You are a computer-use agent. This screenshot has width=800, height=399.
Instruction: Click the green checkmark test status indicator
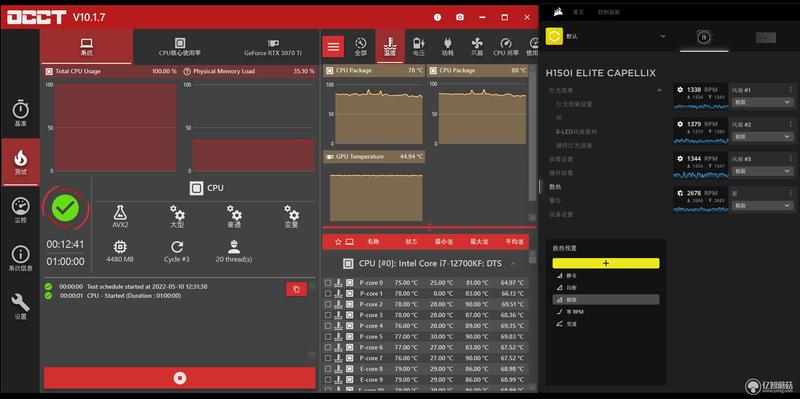click(x=65, y=207)
